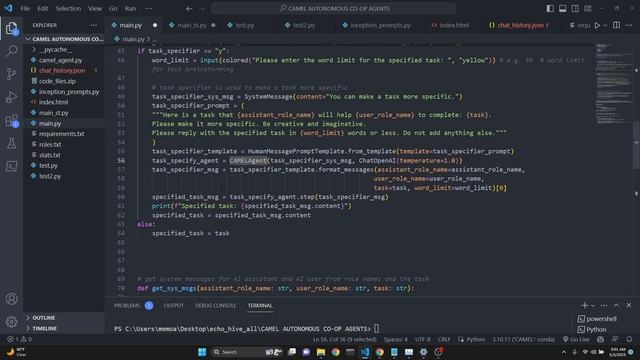The width and height of the screenshot is (640, 360).
Task: Open the Run and Debug view
Action: [x=11, y=97]
